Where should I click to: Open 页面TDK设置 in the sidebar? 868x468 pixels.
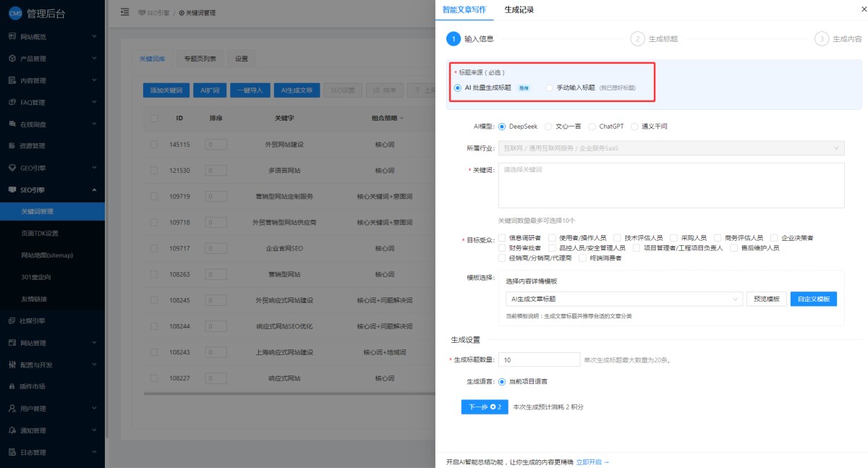point(40,233)
